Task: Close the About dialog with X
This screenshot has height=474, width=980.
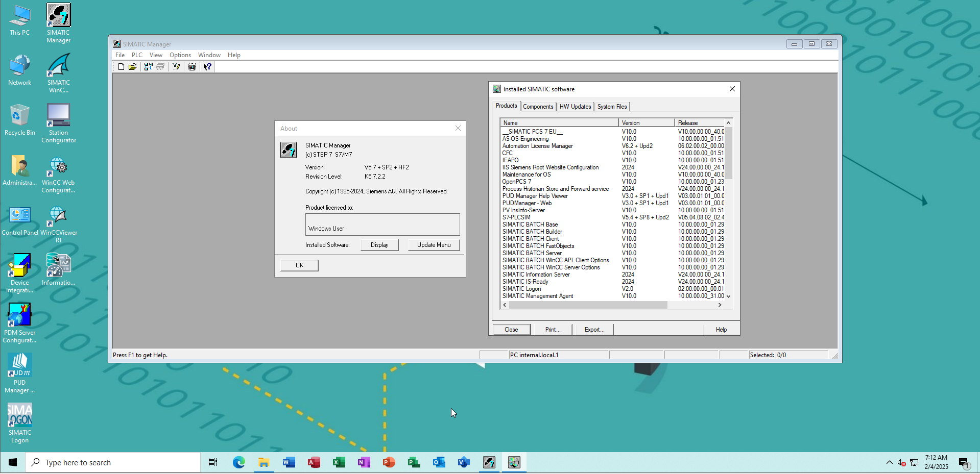Action: coord(458,128)
